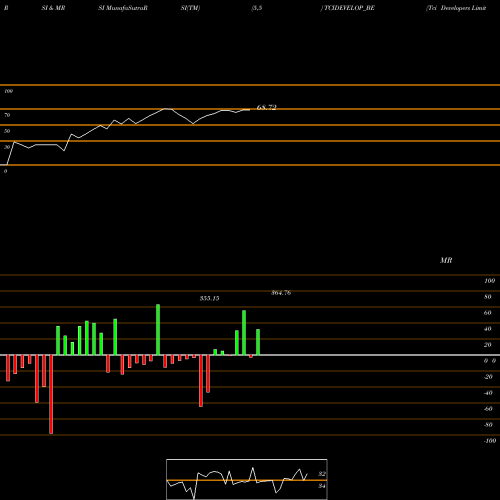Click the MR axis label '-80'
The width and height of the screenshot is (500, 500).
click(x=488, y=425)
